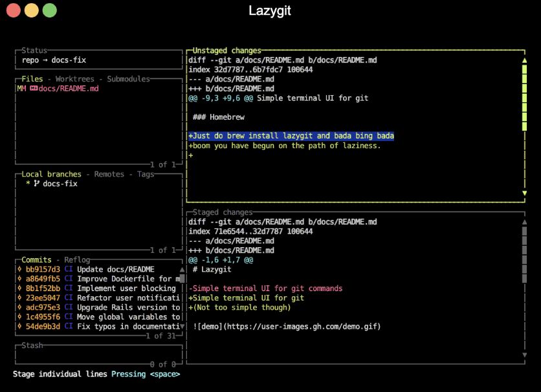541x392 pixels.
Task: Select the Files tab
Action: click(32, 79)
